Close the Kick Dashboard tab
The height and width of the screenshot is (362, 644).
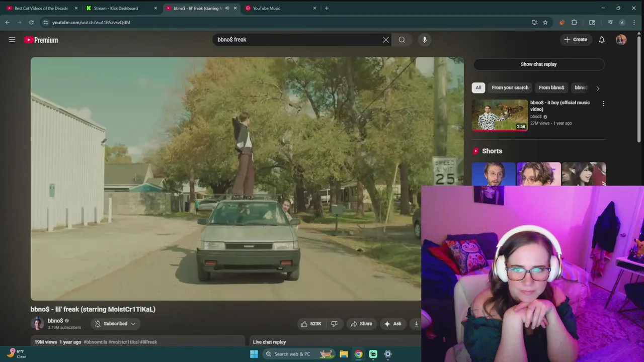pos(155,8)
